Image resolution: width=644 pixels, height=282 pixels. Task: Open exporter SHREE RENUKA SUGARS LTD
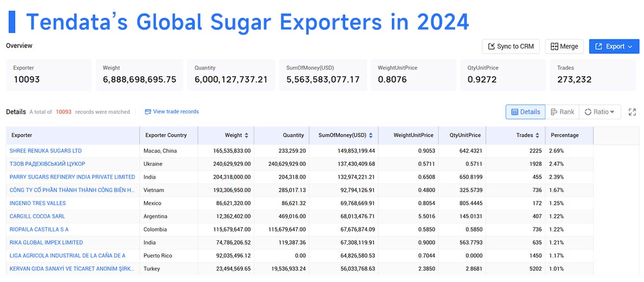[x=45, y=151]
